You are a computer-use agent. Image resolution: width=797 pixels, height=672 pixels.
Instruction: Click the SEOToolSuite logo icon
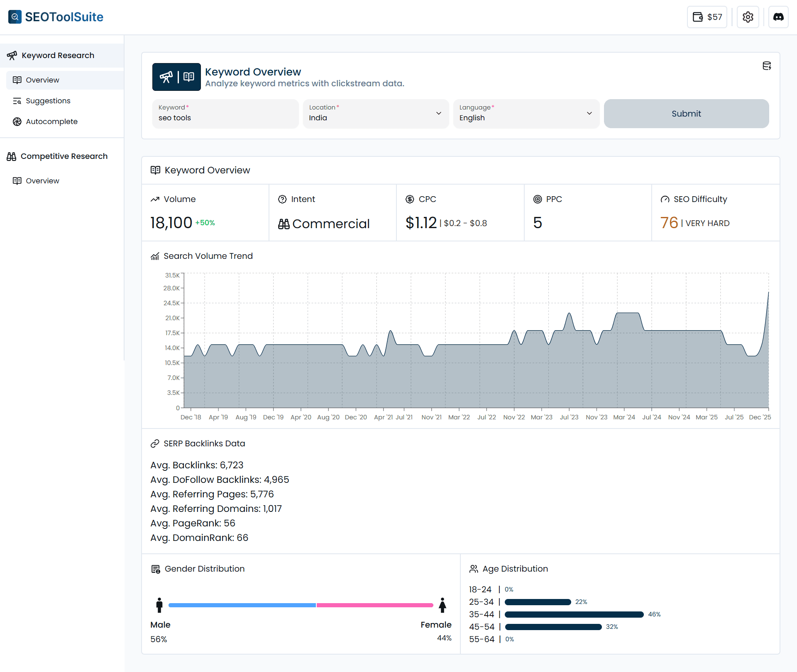tap(15, 17)
